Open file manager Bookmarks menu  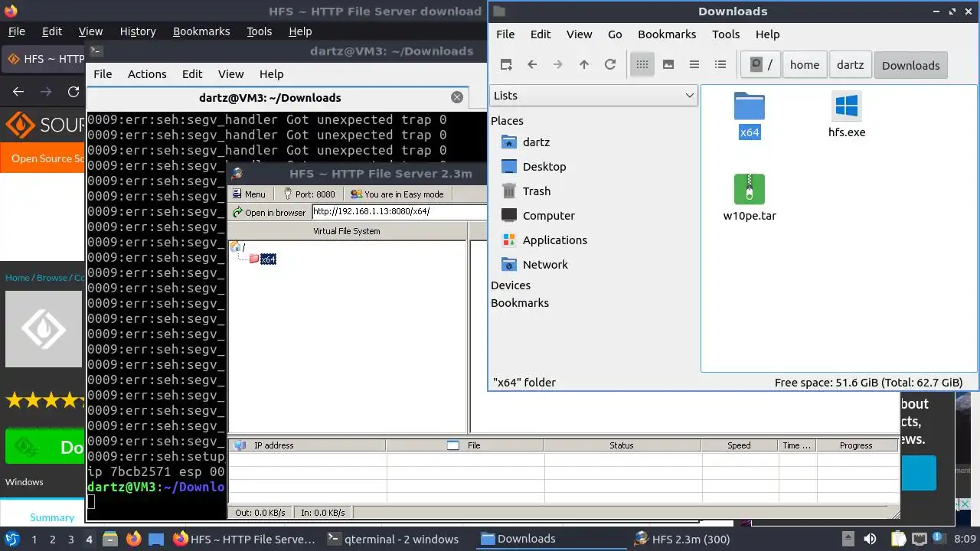pyautogui.click(x=667, y=34)
